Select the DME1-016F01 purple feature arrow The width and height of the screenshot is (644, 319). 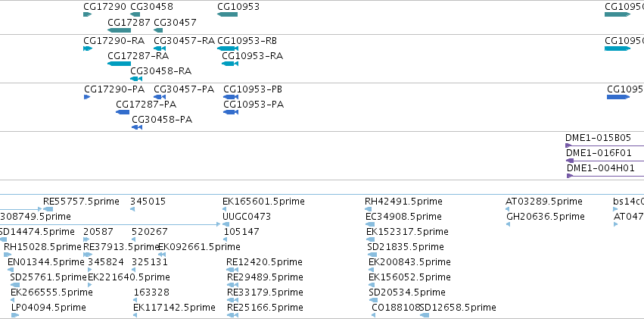605,161
